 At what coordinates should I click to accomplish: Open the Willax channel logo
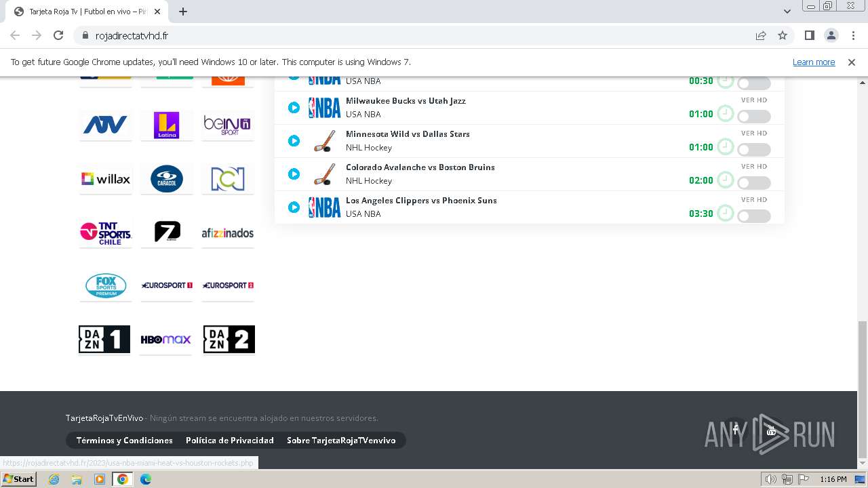coord(105,179)
